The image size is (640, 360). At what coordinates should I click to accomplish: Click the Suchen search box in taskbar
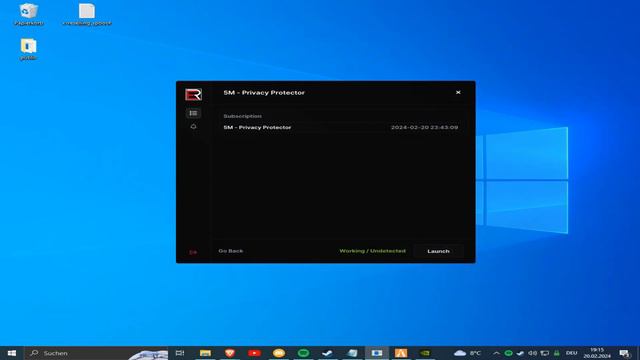coord(96,353)
